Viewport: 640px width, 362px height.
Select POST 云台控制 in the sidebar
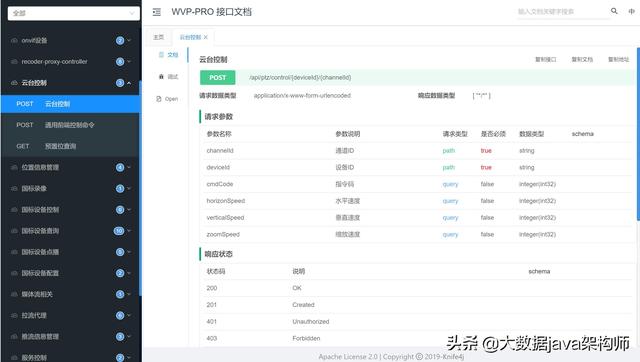tap(70, 104)
